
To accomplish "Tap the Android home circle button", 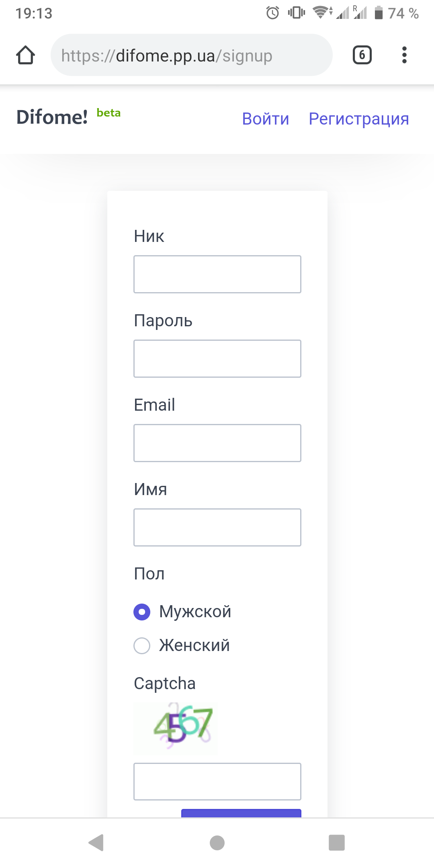I will [217, 843].
